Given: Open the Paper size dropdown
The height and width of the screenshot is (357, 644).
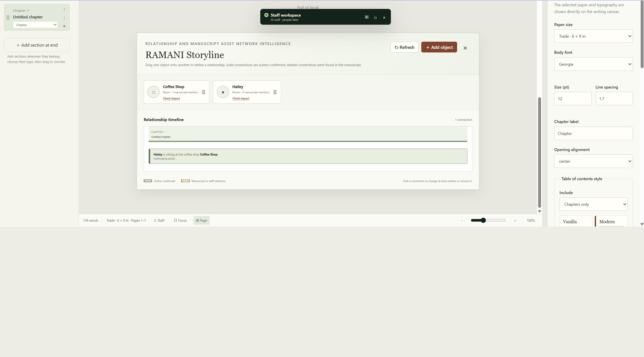Looking at the screenshot, I should tap(593, 36).
